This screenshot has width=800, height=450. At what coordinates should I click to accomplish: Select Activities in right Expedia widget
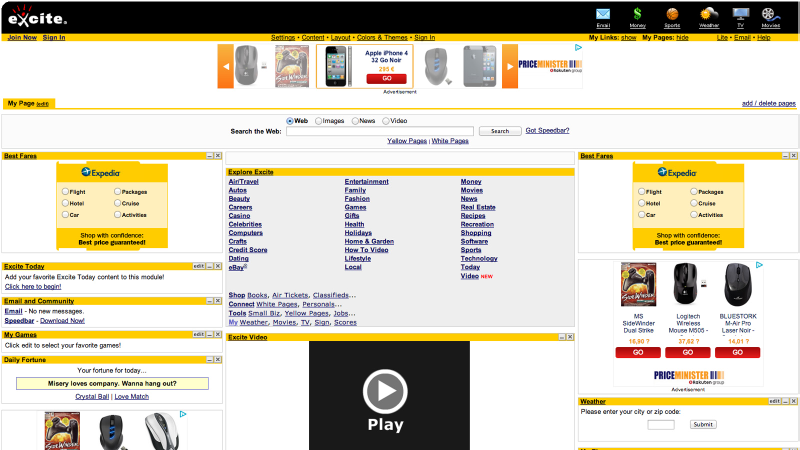694,215
